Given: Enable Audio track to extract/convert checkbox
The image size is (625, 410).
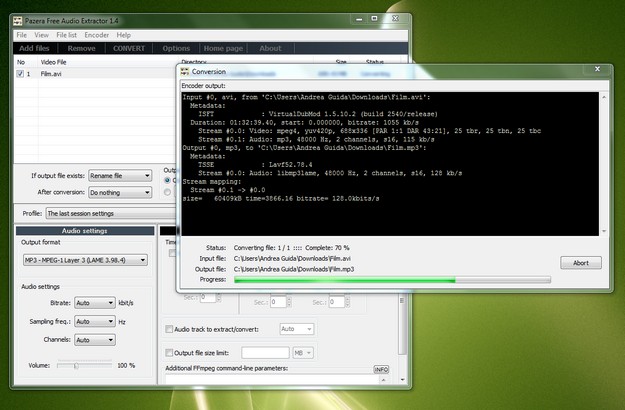Looking at the screenshot, I should point(169,329).
